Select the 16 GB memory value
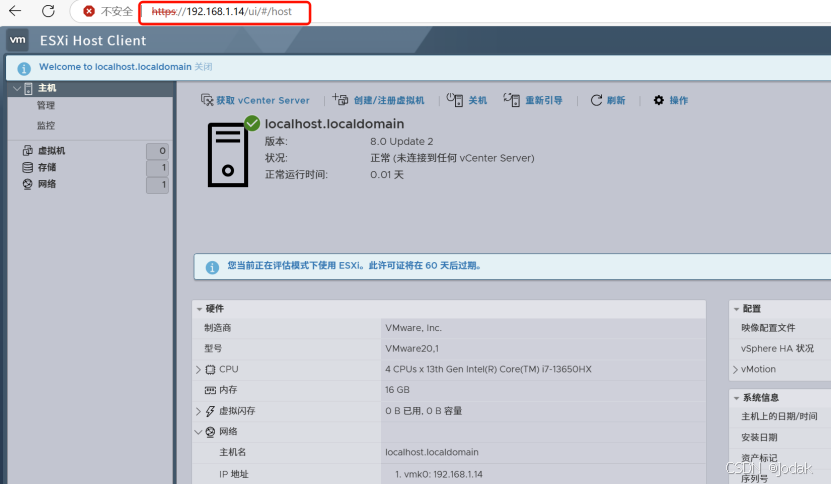 [x=397, y=390]
